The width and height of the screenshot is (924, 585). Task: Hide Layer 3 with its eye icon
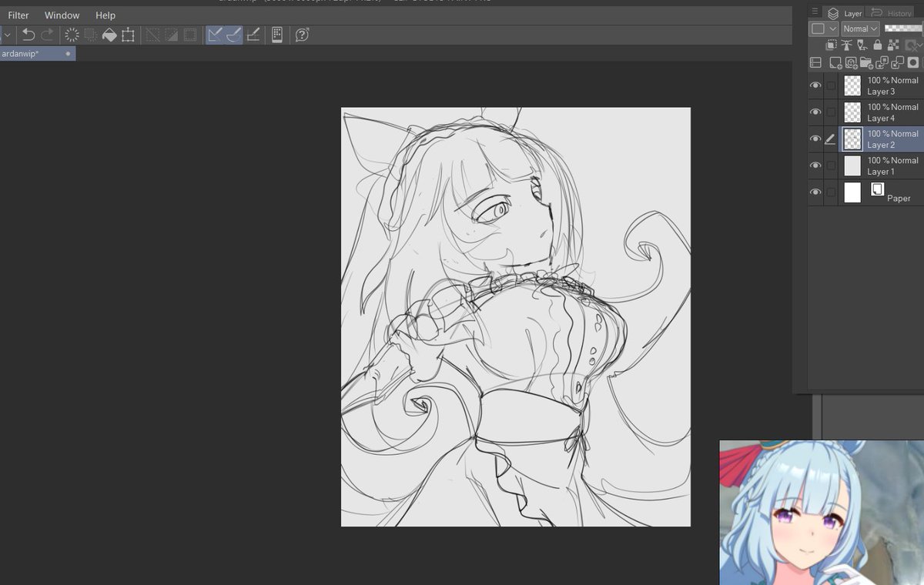point(815,85)
